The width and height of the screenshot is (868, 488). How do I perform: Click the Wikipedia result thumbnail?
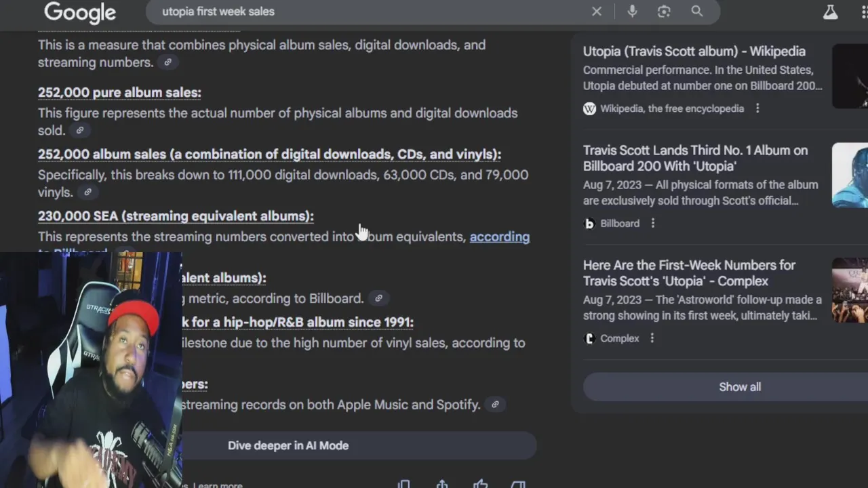[x=850, y=76]
